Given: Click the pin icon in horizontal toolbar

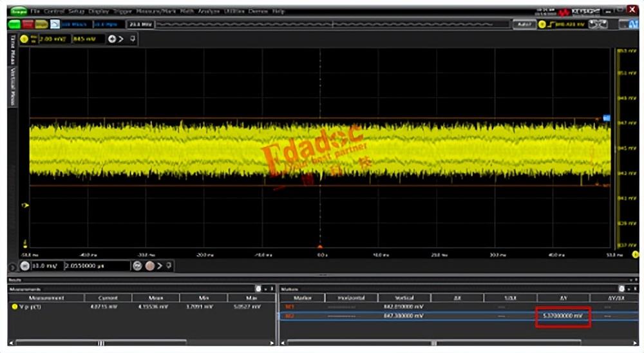Looking at the screenshot, I should coord(168,266).
